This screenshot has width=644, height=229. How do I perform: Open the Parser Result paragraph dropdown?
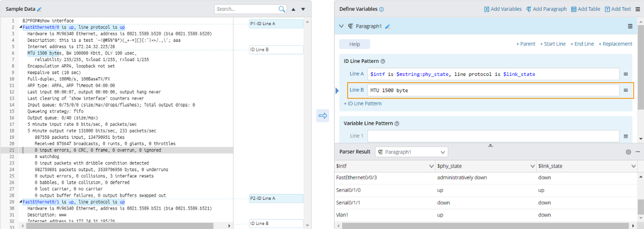[x=411, y=152]
